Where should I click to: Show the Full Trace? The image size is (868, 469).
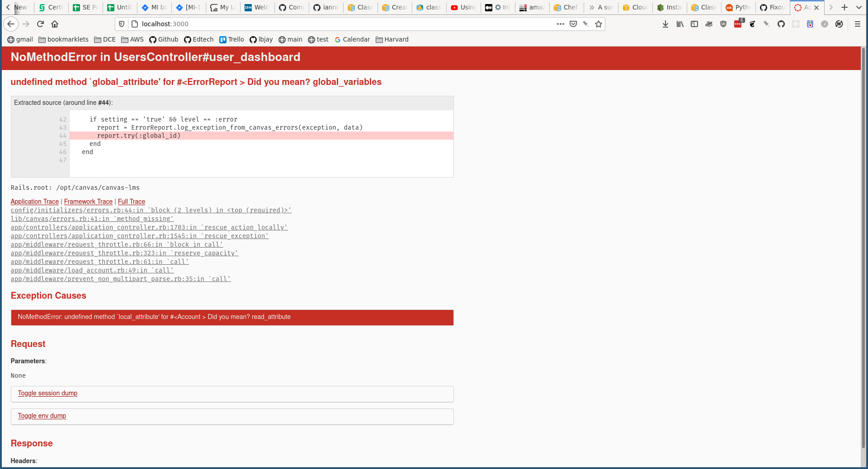[132, 202]
